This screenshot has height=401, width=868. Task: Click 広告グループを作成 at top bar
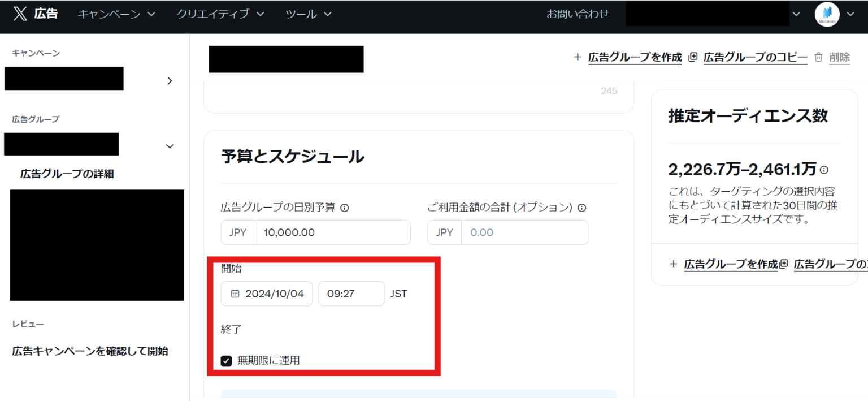point(634,57)
